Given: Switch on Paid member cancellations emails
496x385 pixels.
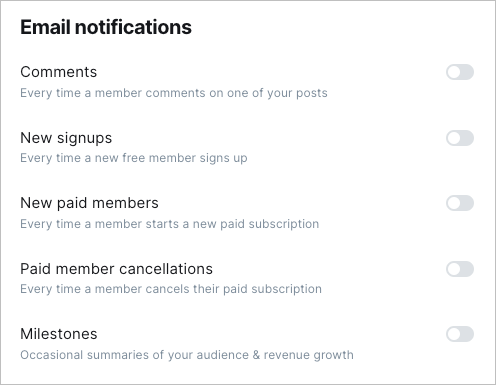Looking at the screenshot, I should coord(460,269).
